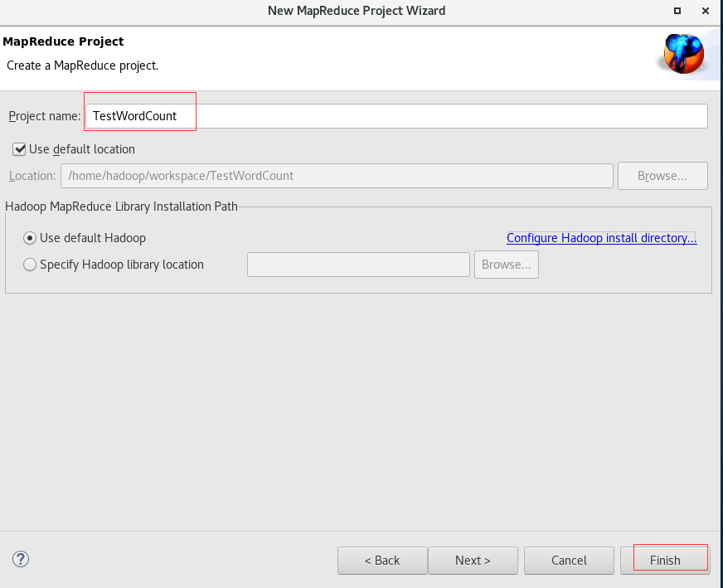Image resolution: width=723 pixels, height=588 pixels.
Task: Maximize the wizard window
Action: pos(677,11)
